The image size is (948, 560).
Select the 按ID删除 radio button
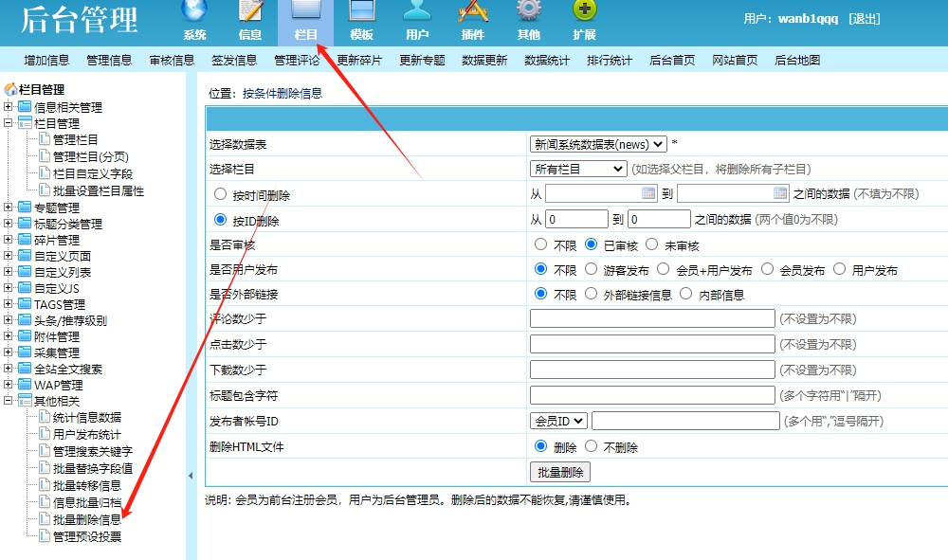point(221,220)
